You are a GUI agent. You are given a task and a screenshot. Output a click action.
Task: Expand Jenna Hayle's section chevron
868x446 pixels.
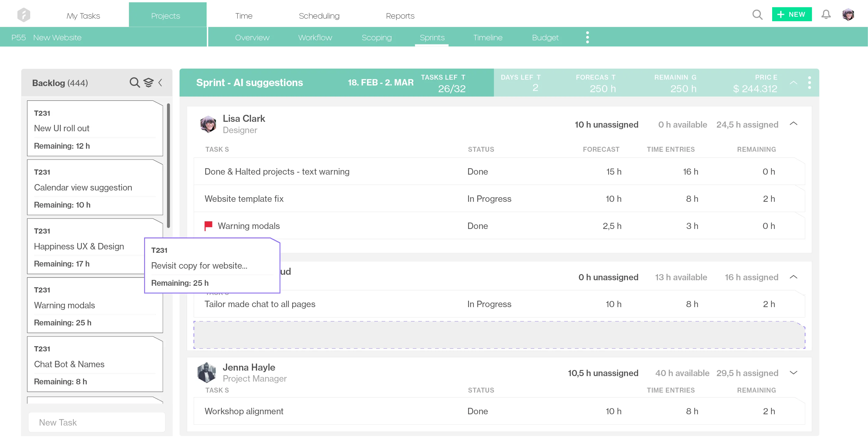(794, 372)
